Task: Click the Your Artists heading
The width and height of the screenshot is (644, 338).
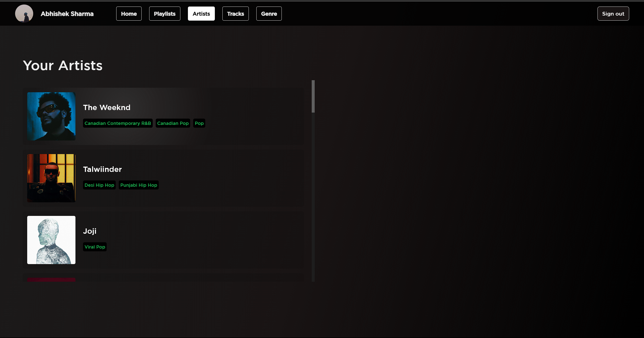Action: point(63,66)
